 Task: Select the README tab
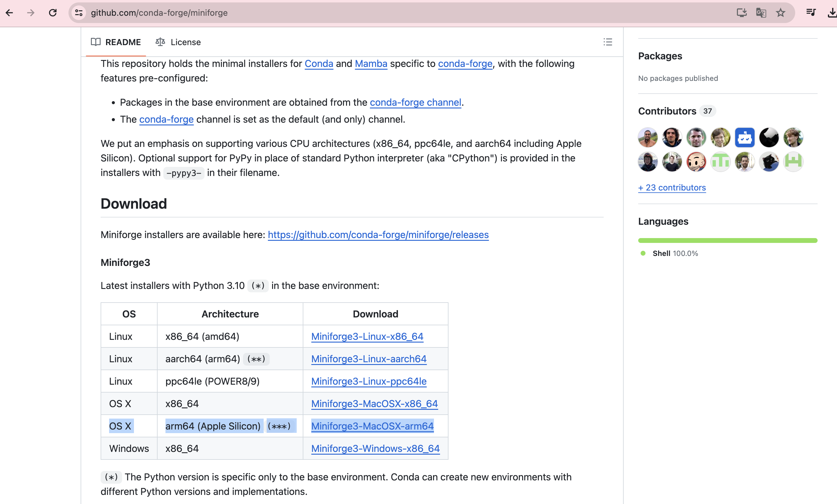coord(116,42)
